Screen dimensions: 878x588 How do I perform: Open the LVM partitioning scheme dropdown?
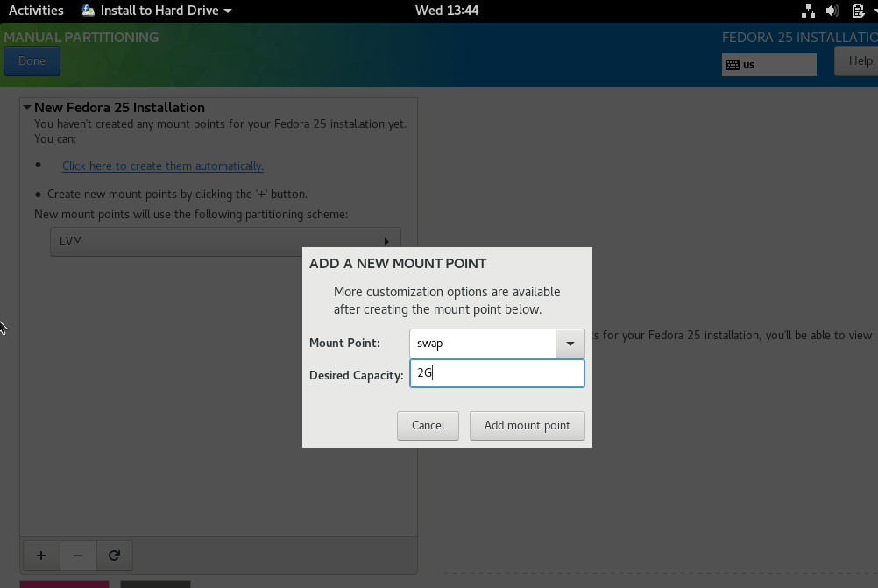point(225,241)
